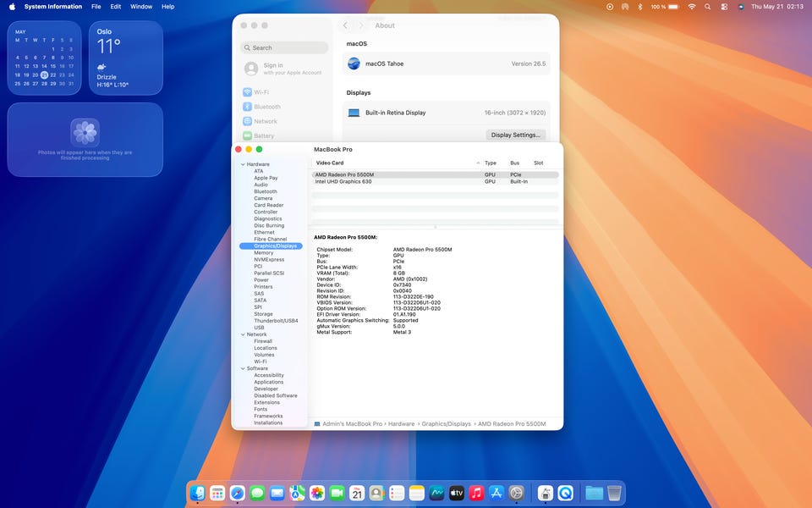Go forward in System Settings window

[x=361, y=25]
